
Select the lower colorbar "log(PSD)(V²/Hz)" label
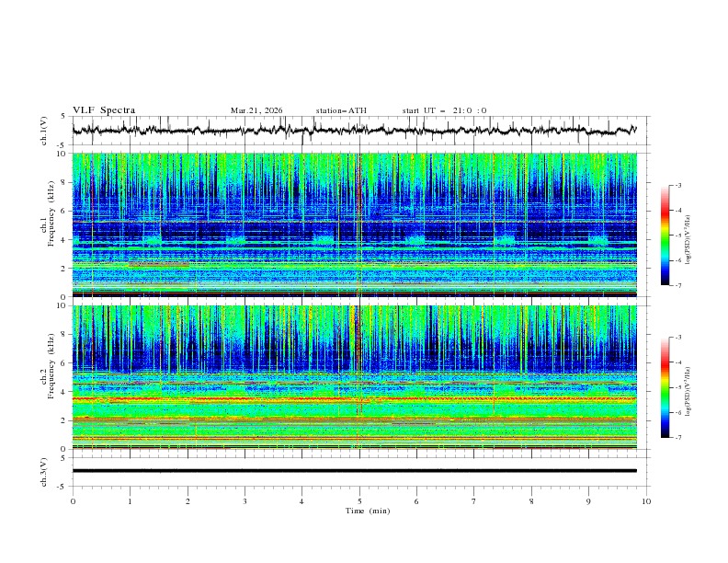pos(688,392)
